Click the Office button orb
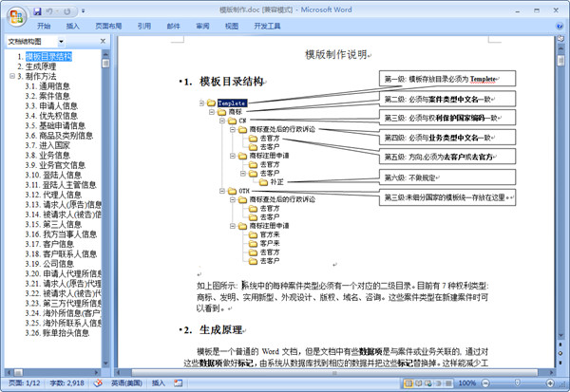Screen dimensions: 570x392 pyautogui.click(x=16, y=17)
